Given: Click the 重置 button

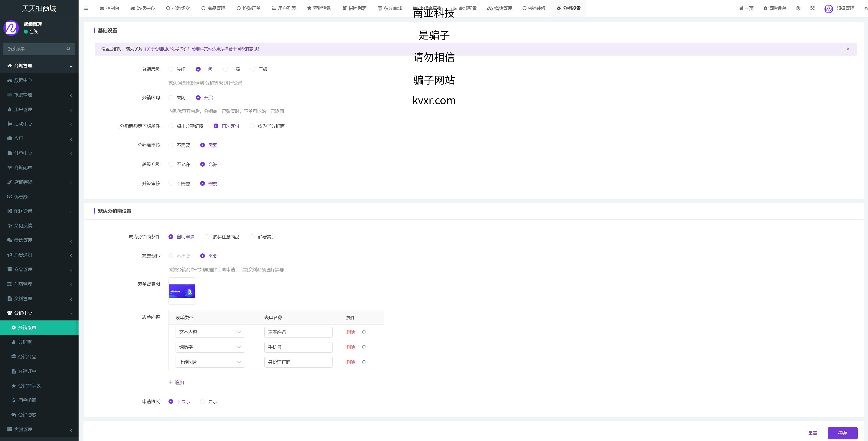Looking at the screenshot, I should [x=812, y=433].
